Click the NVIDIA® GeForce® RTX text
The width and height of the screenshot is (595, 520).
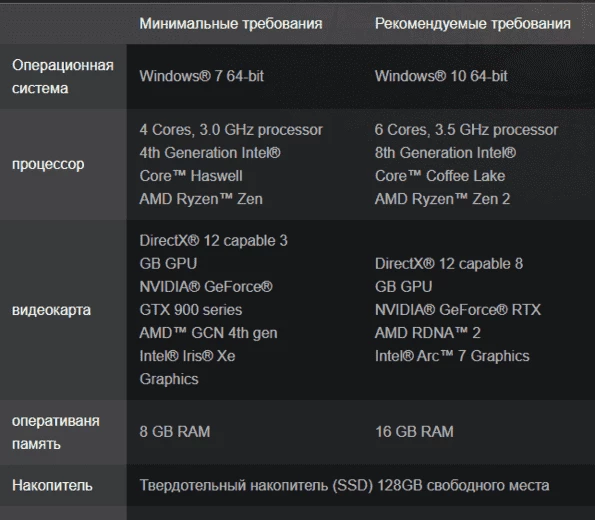coord(458,310)
